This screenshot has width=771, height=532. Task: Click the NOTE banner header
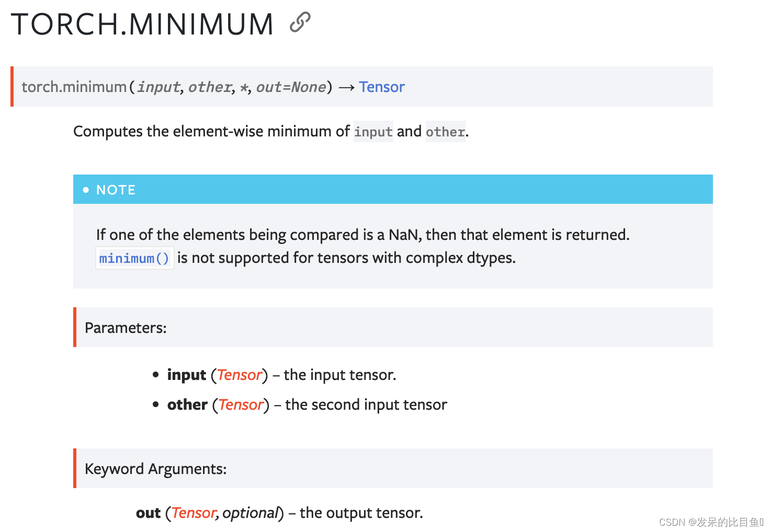(393, 189)
